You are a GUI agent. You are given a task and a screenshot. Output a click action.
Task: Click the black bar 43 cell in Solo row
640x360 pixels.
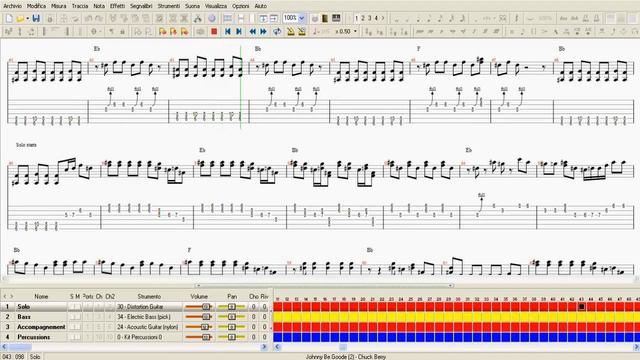coord(582,307)
